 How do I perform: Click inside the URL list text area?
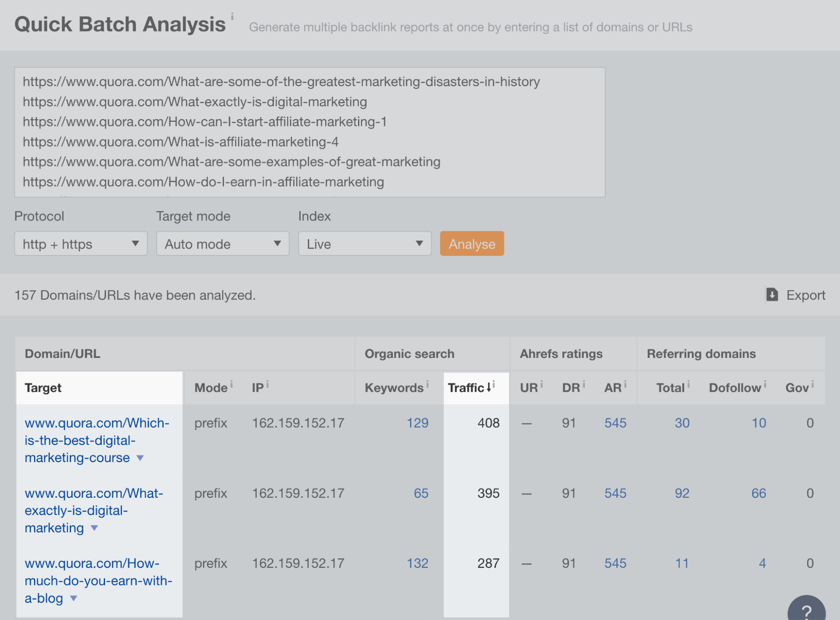(x=310, y=132)
